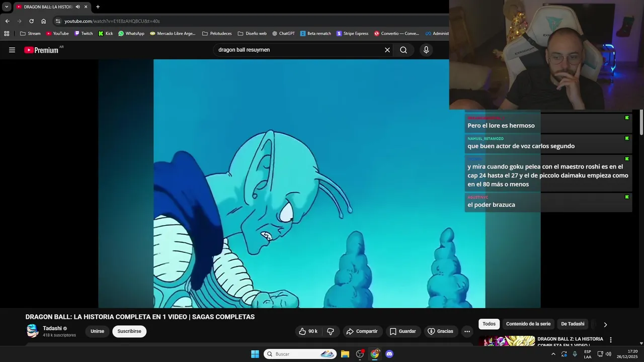Open the Windows Start menu

pyautogui.click(x=255, y=354)
